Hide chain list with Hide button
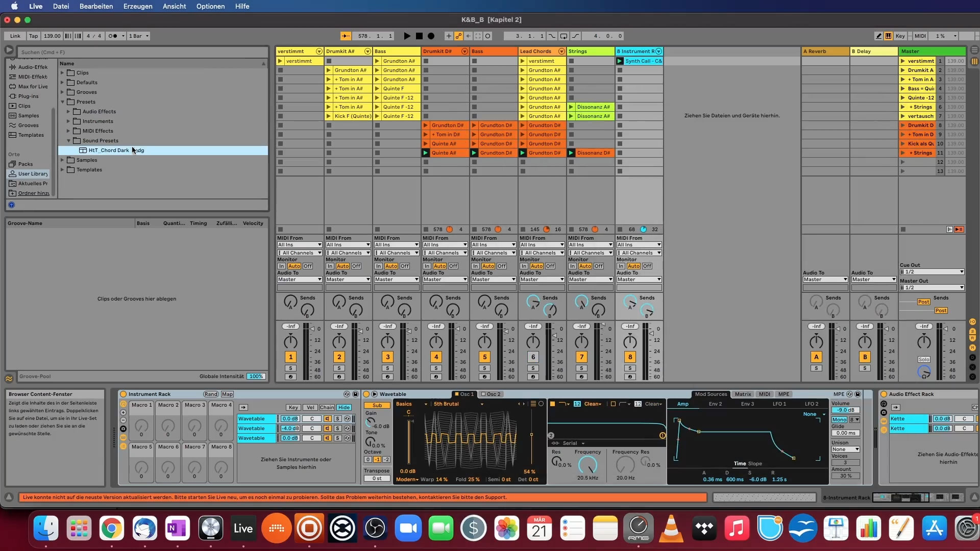The height and width of the screenshot is (551, 980). click(344, 408)
